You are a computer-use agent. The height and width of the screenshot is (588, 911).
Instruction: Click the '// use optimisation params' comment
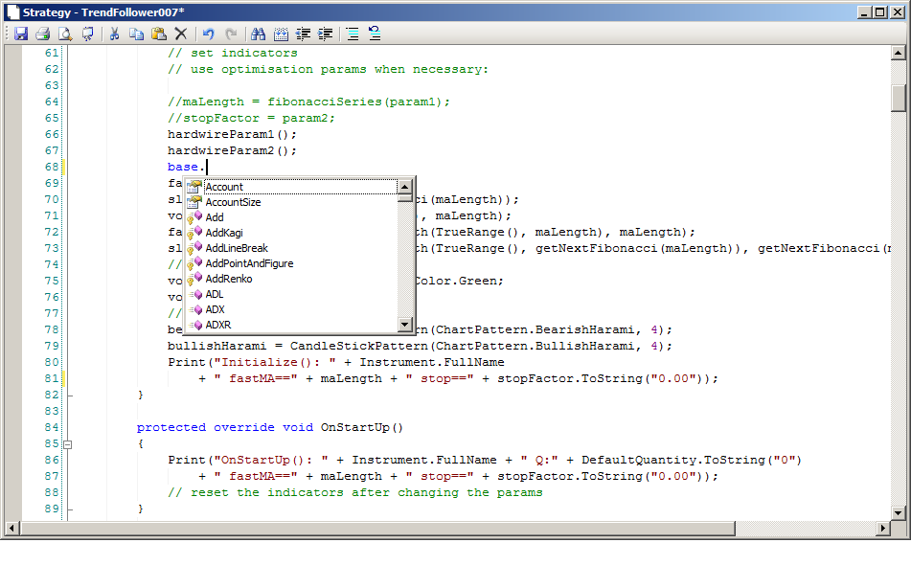[x=328, y=69]
